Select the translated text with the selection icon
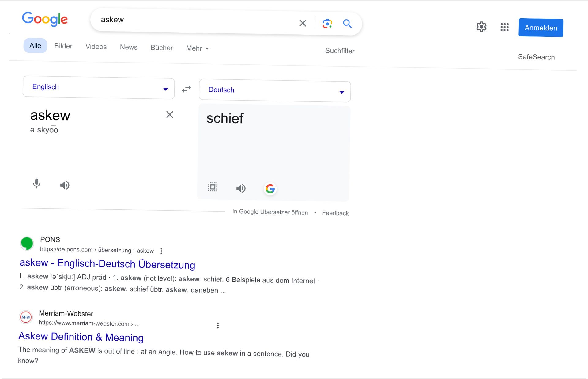Screen dimensions: 588x379 point(213,187)
